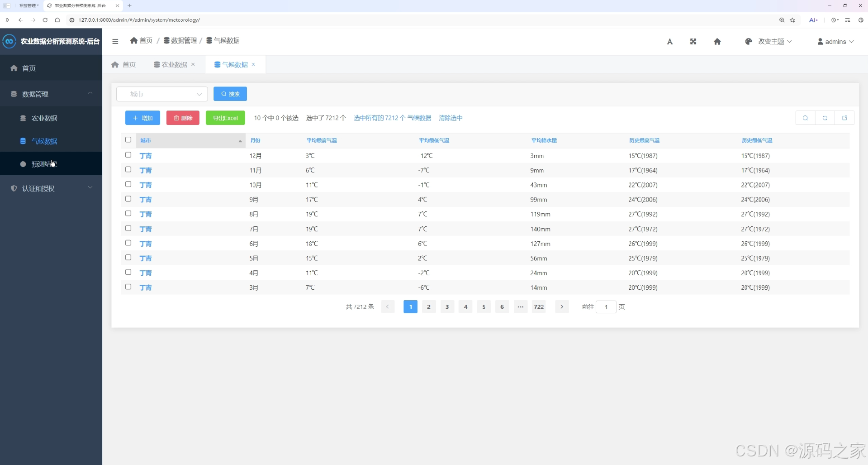The width and height of the screenshot is (868, 465).
Task: Jump to last page 722
Action: pyautogui.click(x=539, y=307)
